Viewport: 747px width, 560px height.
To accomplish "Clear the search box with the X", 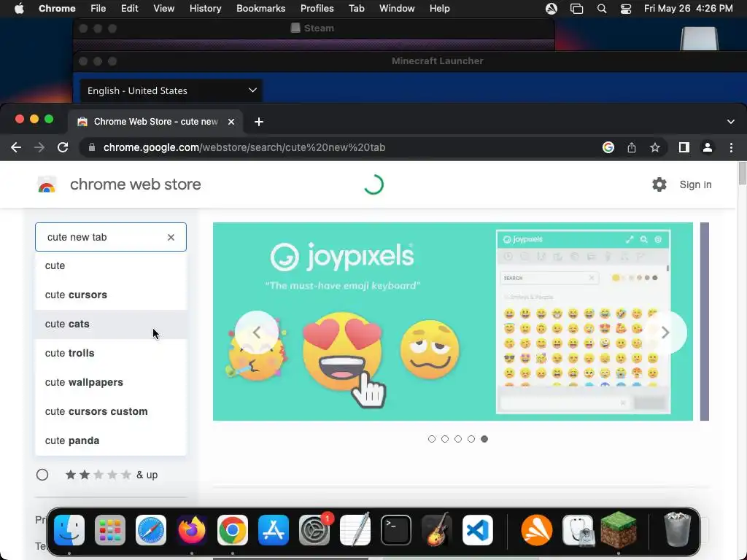I will coord(171,237).
